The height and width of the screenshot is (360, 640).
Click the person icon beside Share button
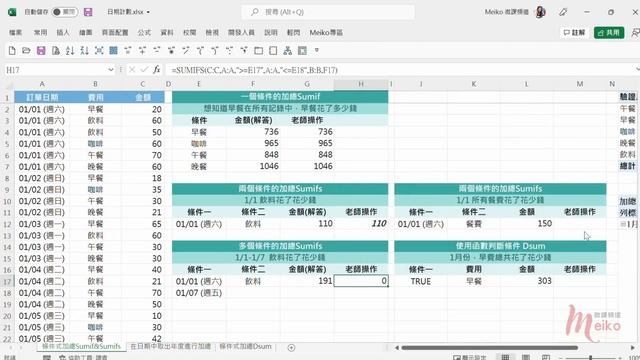pos(635,32)
